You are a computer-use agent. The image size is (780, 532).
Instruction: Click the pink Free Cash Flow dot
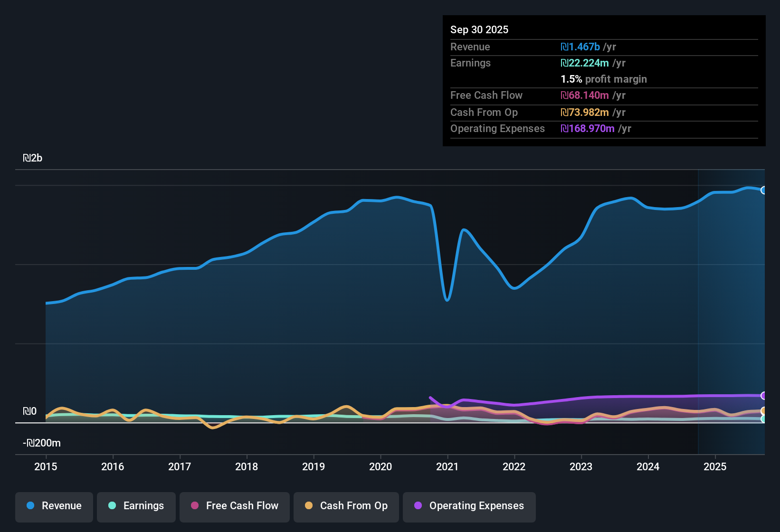[195, 505]
